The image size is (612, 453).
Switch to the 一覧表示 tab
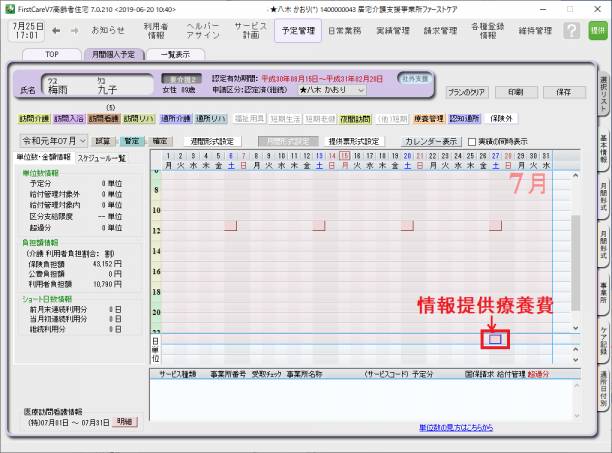[175, 54]
